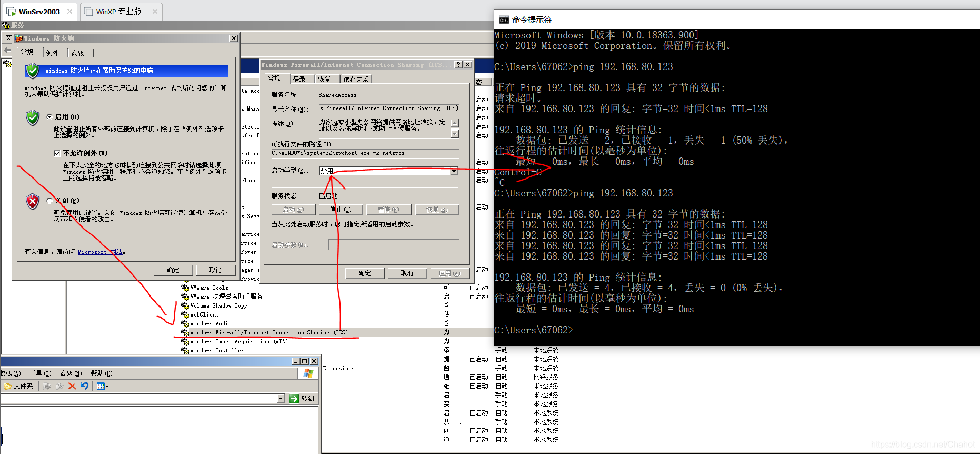
Task: Toggle the 不允许例外(D) checkbox
Action: click(57, 153)
